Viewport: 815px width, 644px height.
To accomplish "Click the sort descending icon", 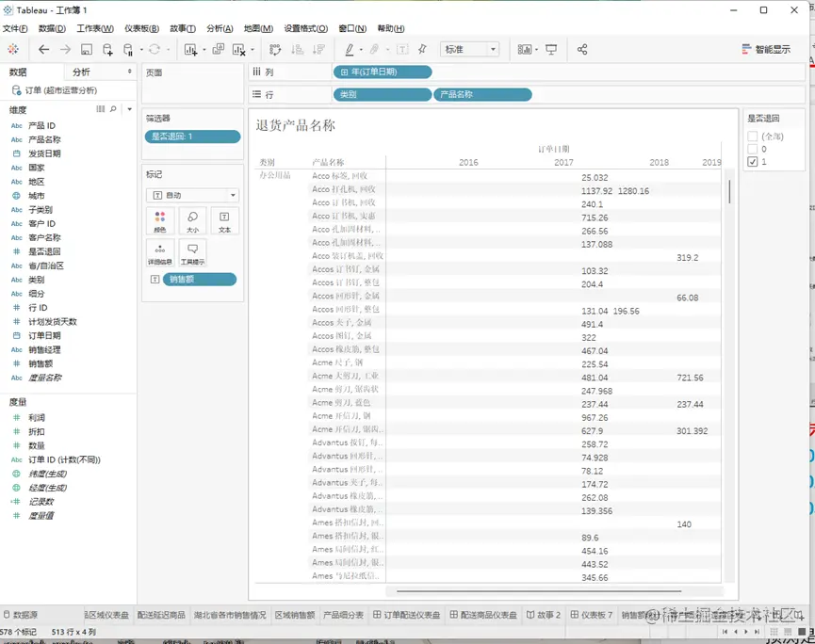I will click(x=318, y=49).
